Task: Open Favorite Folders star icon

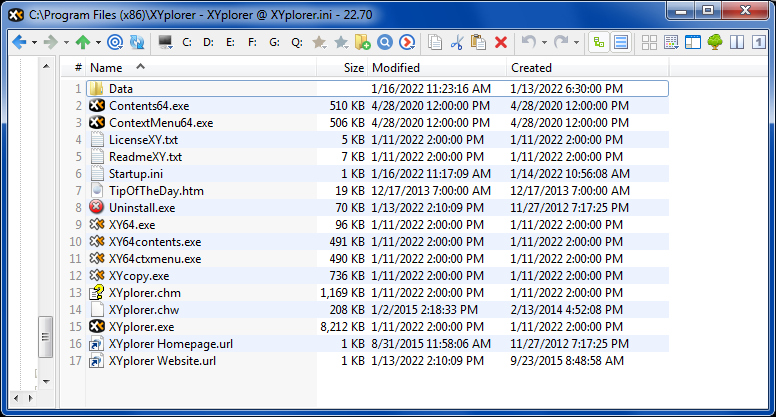Action: tap(319, 43)
